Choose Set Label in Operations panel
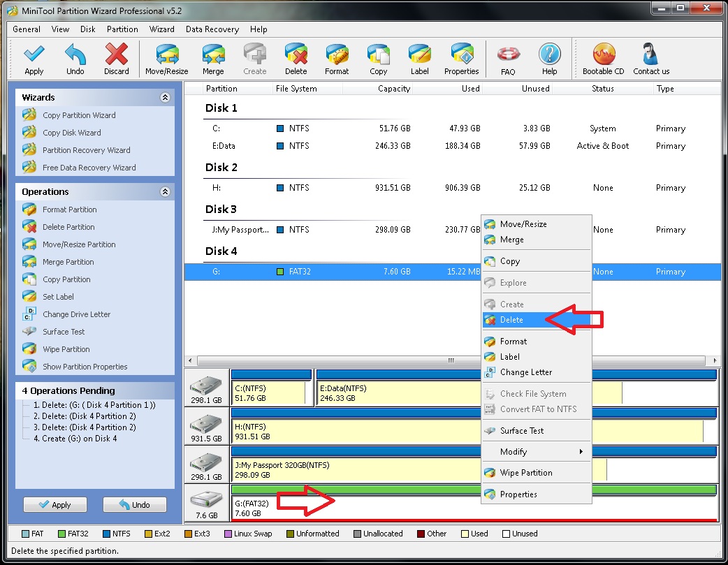This screenshot has width=728, height=565. coord(48,297)
